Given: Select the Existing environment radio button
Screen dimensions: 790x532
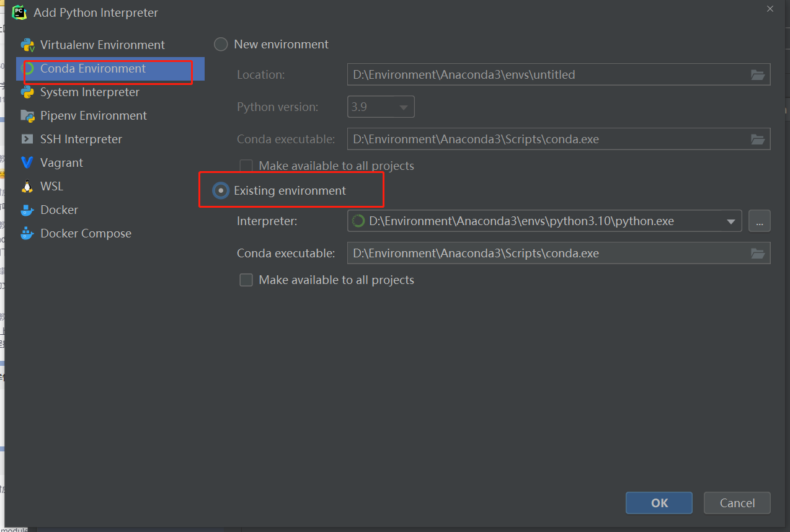Looking at the screenshot, I should click(x=221, y=191).
